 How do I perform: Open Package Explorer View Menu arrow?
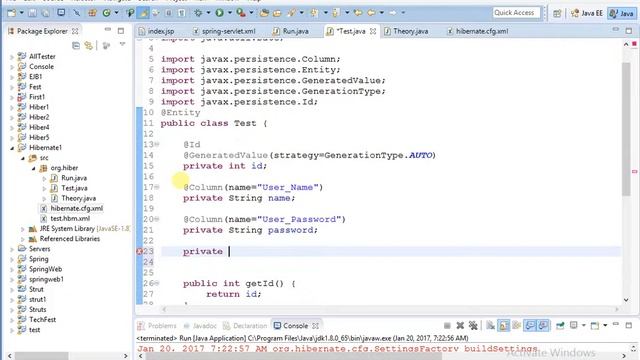click(122, 44)
